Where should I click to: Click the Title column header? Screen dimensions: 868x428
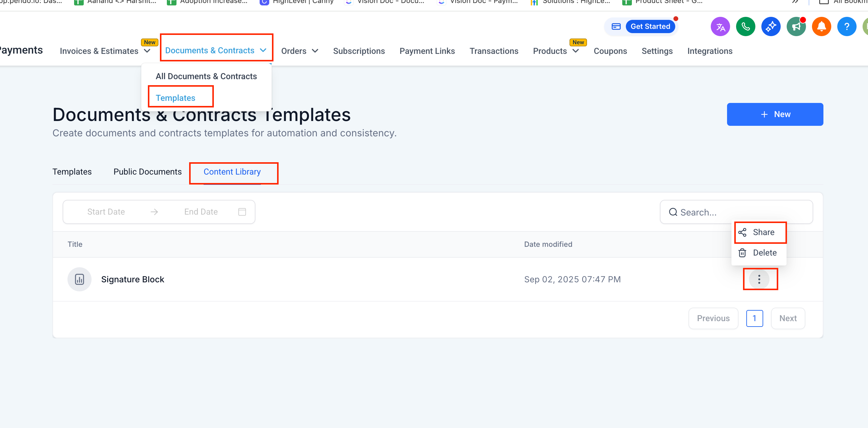coord(75,244)
